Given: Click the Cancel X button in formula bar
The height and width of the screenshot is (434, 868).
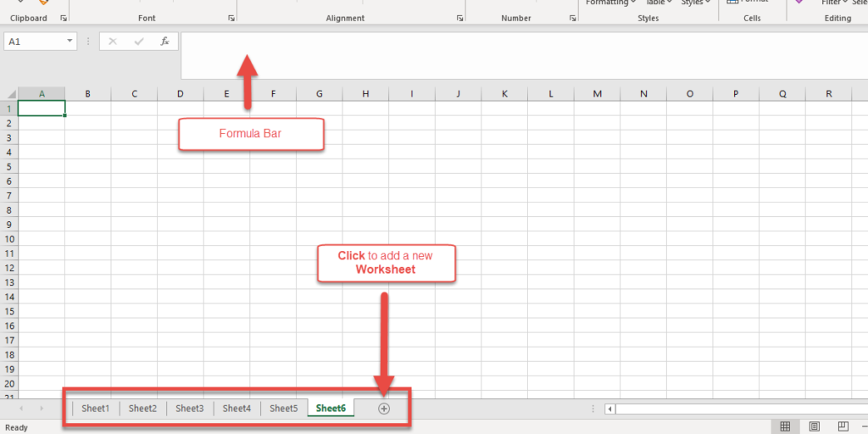Looking at the screenshot, I should [113, 42].
